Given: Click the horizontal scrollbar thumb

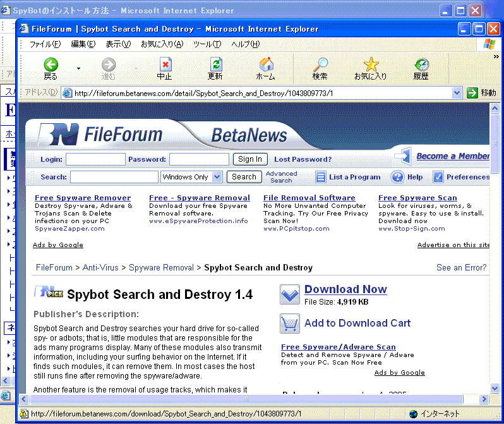Looking at the screenshot, I should coord(246,399).
